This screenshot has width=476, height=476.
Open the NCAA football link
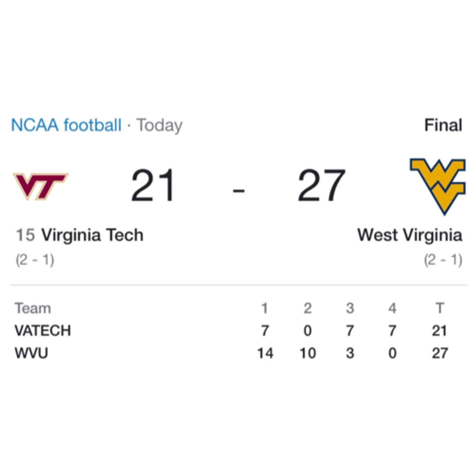(x=66, y=125)
